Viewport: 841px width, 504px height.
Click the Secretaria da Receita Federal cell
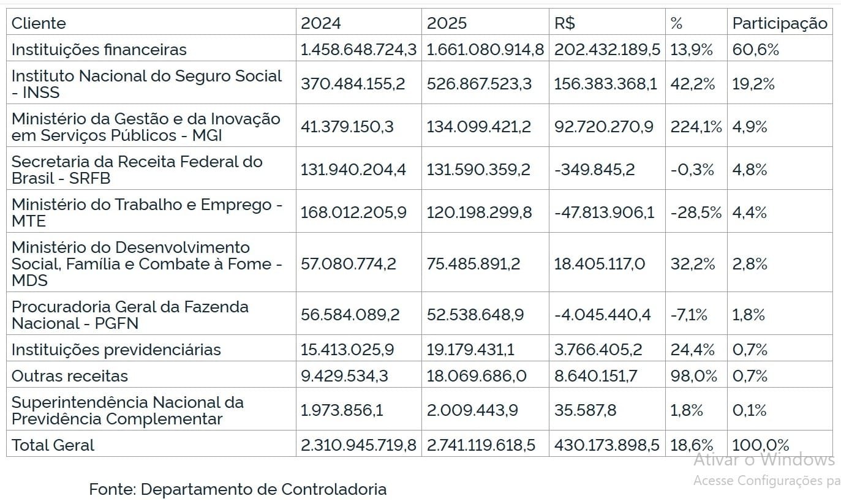137,170
